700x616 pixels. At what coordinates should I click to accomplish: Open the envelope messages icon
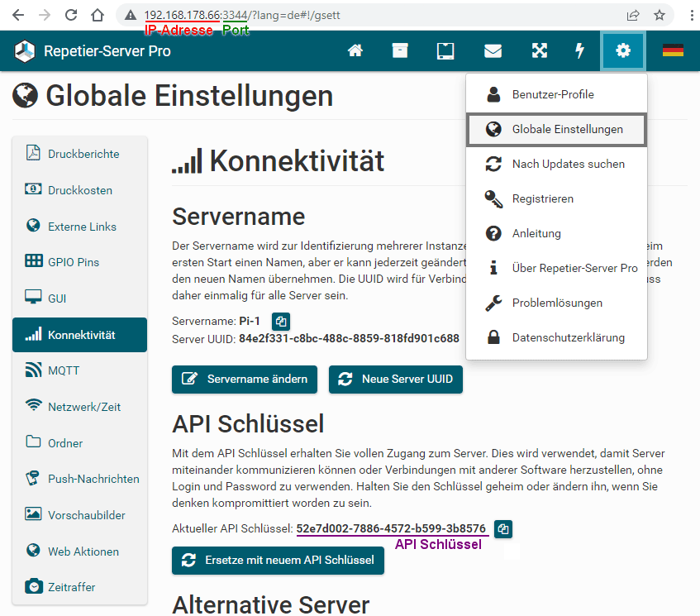(x=493, y=51)
